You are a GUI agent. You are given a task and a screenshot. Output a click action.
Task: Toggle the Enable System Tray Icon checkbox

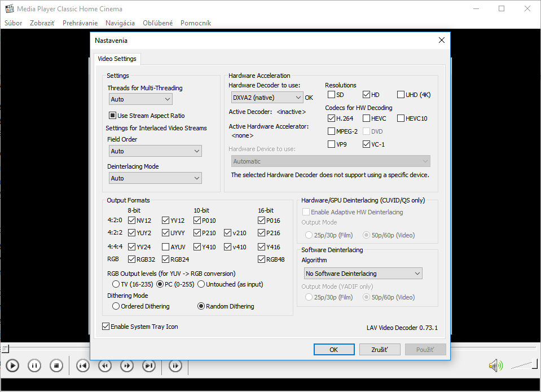(106, 327)
